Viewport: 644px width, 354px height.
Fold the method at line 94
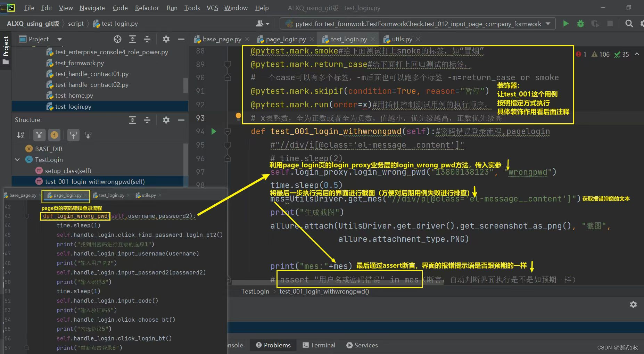tap(228, 131)
